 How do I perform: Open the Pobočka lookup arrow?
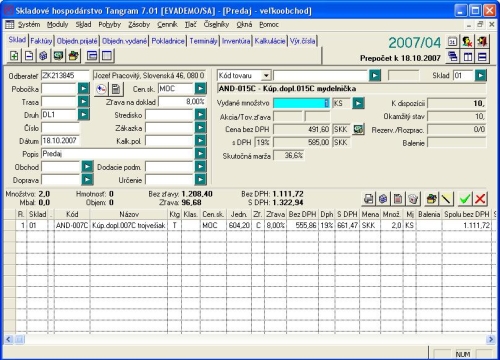pos(84,89)
